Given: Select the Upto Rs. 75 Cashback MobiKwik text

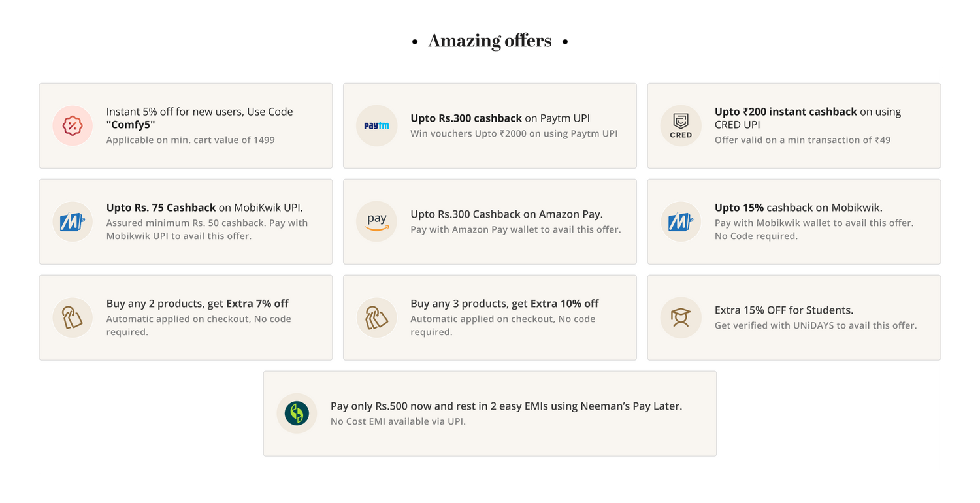Looking at the screenshot, I should (x=204, y=208).
